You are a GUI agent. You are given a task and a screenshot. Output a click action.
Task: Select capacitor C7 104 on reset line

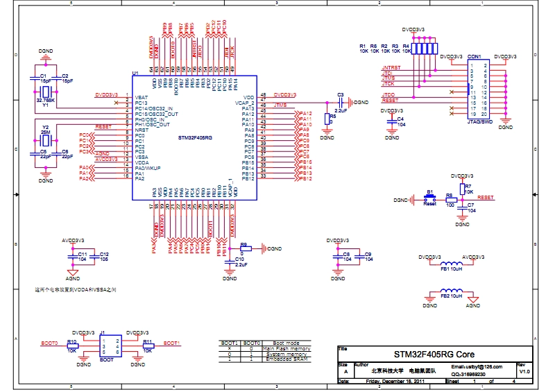(x=462, y=209)
